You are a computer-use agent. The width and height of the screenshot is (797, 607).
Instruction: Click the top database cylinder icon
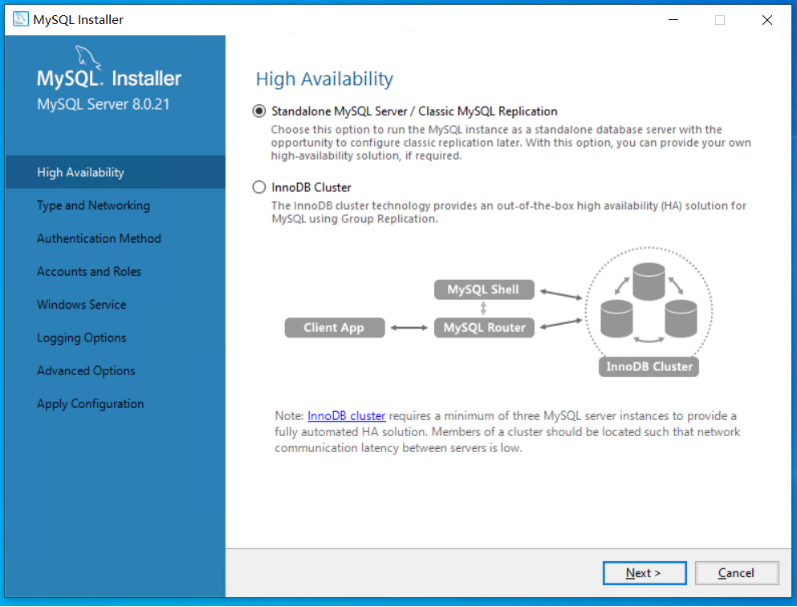click(649, 281)
